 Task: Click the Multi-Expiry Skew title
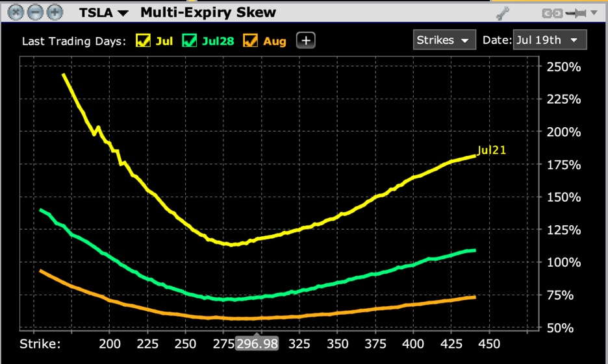click(209, 12)
